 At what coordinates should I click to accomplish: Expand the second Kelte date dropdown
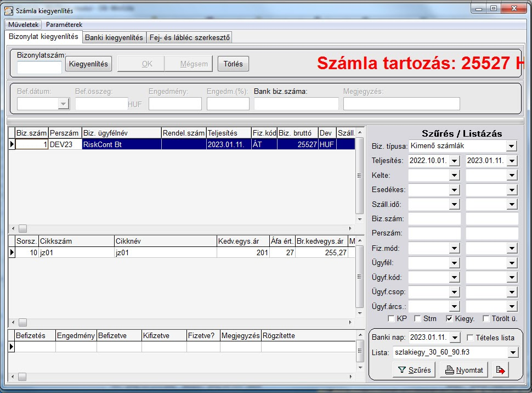click(512, 175)
